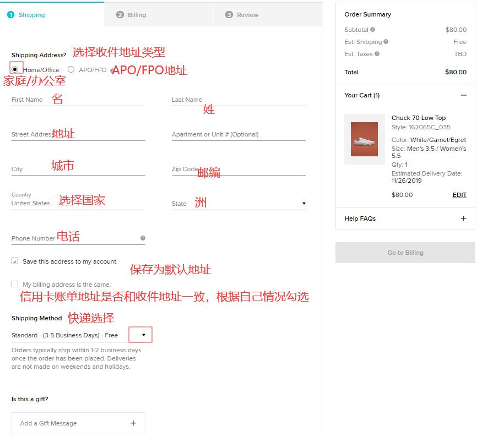Uncheck Save this address to my account

click(x=15, y=261)
